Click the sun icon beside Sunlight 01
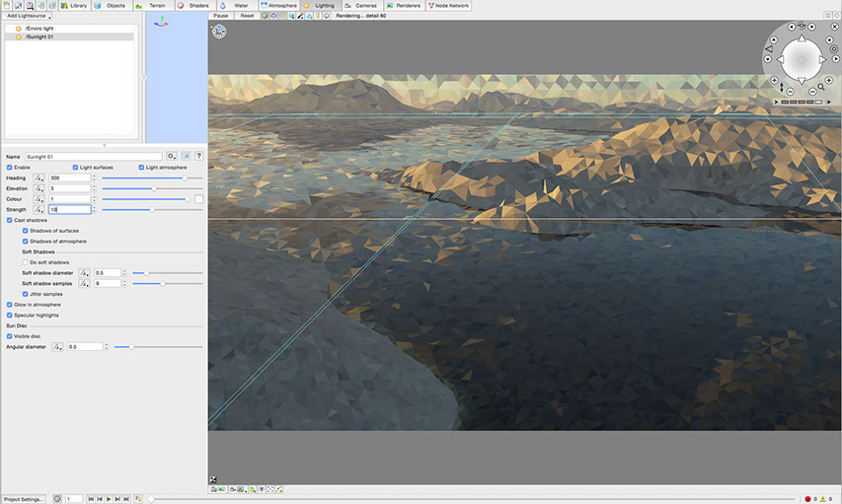 pos(18,36)
